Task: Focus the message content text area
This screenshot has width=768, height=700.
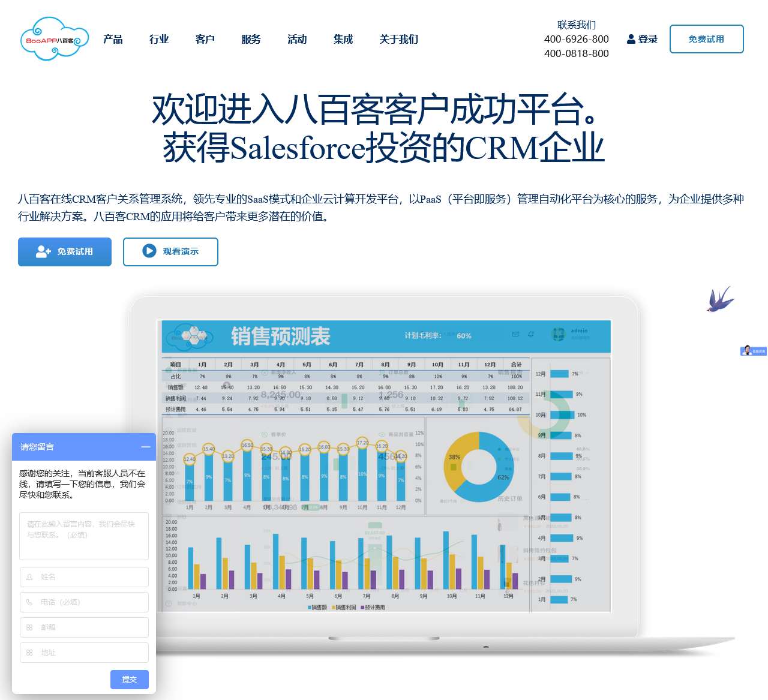Action: coord(84,536)
